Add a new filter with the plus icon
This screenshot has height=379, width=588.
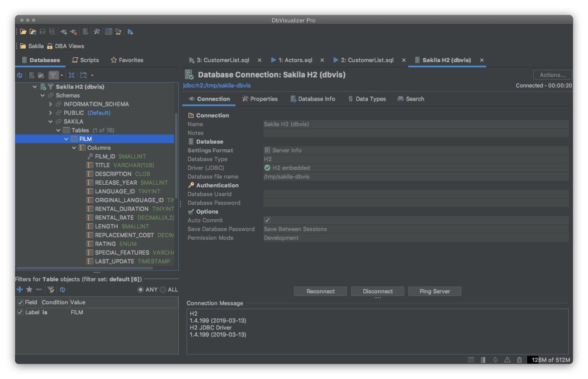19,289
